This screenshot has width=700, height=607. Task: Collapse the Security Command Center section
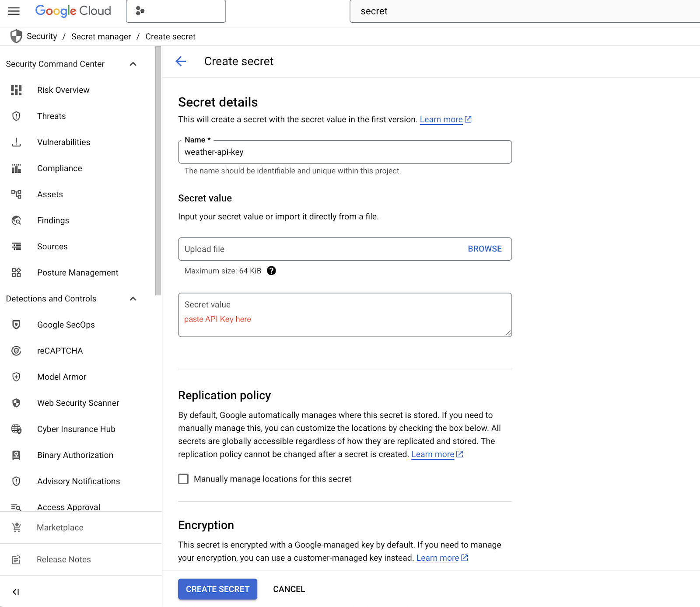pyautogui.click(x=133, y=64)
